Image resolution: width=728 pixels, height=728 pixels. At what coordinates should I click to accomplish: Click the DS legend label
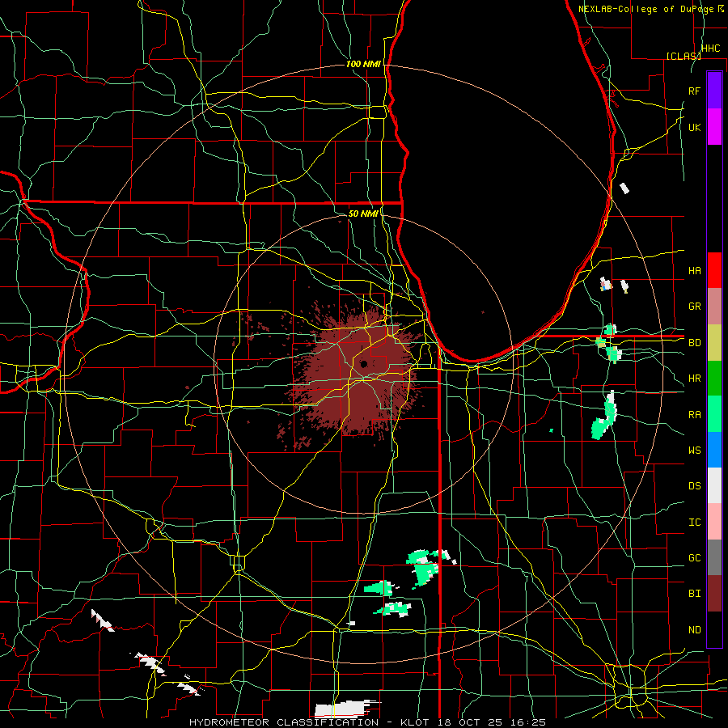tap(695, 485)
